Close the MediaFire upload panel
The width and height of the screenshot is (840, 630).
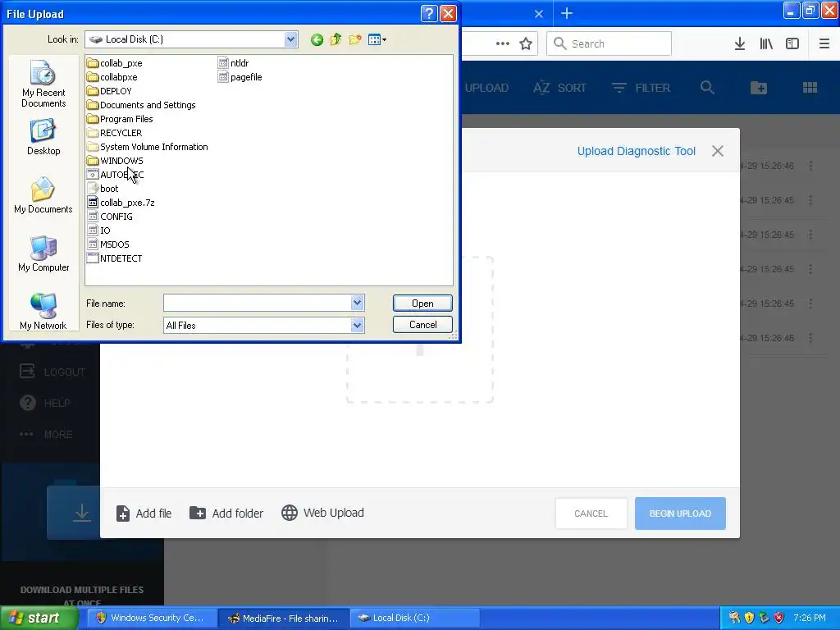click(717, 151)
